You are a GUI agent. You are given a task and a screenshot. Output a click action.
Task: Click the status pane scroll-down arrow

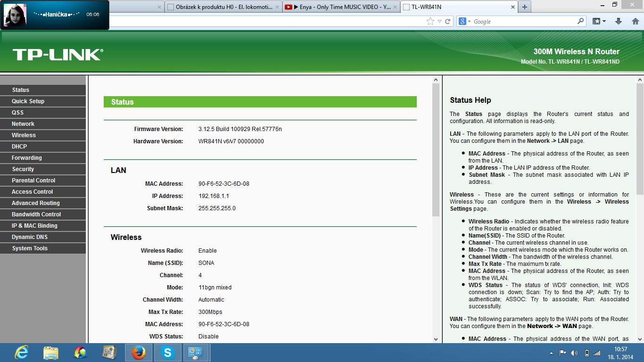(x=436, y=338)
